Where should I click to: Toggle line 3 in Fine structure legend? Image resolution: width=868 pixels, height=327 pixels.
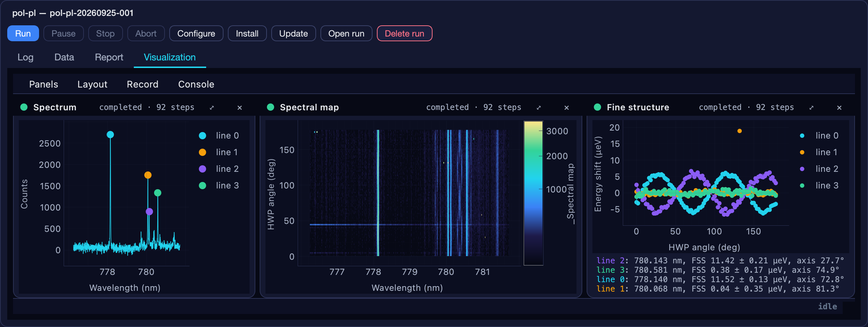click(x=819, y=186)
